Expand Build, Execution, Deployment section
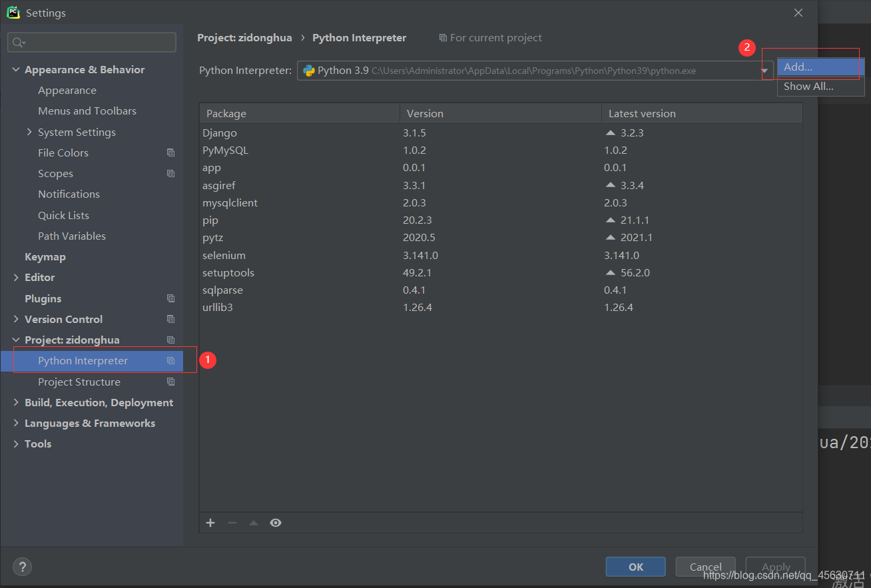Viewport: 871px width, 588px height. [x=16, y=402]
